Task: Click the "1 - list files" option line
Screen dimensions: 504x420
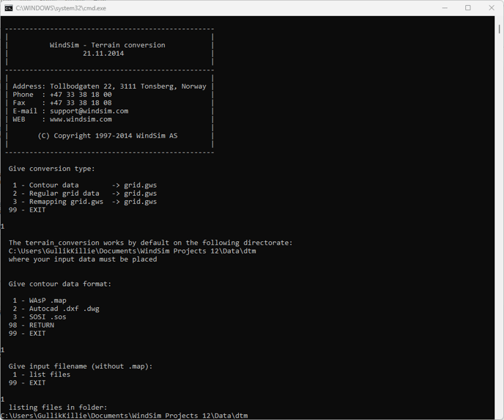Action: pos(42,375)
